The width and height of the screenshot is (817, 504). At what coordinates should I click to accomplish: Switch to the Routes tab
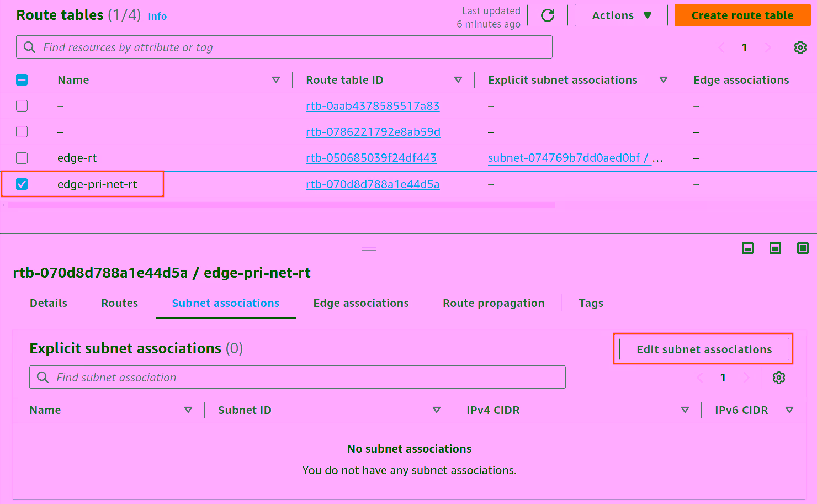[119, 303]
